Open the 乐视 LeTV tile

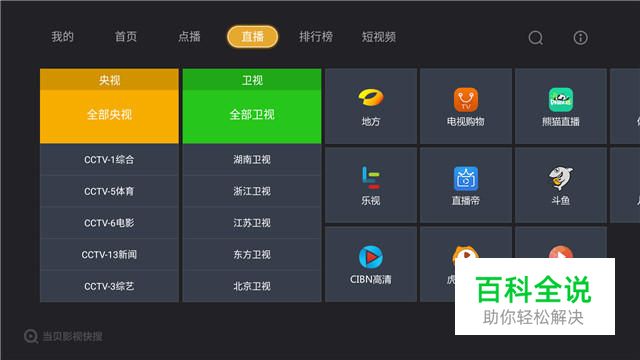pyautogui.click(x=371, y=185)
